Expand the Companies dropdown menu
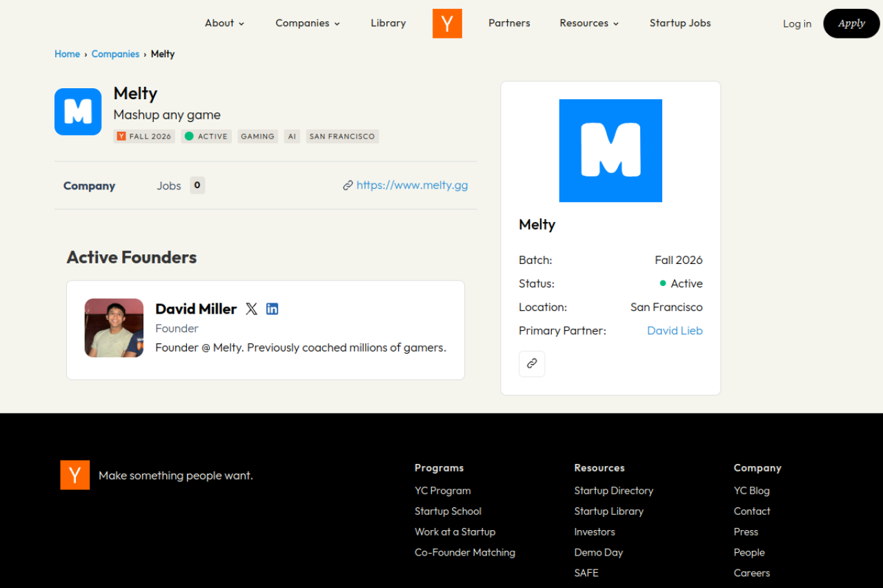Image resolution: width=883 pixels, height=588 pixels. (308, 23)
